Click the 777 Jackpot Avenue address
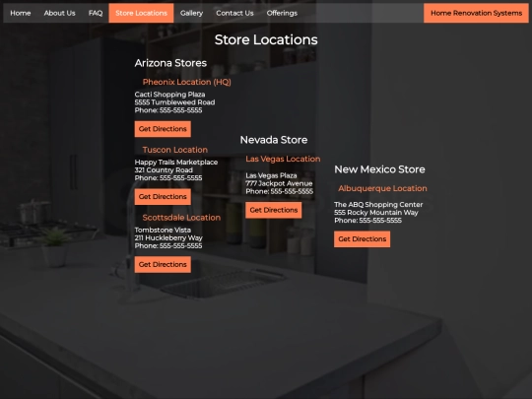Viewport: 532px width, 399px height. pos(279,183)
